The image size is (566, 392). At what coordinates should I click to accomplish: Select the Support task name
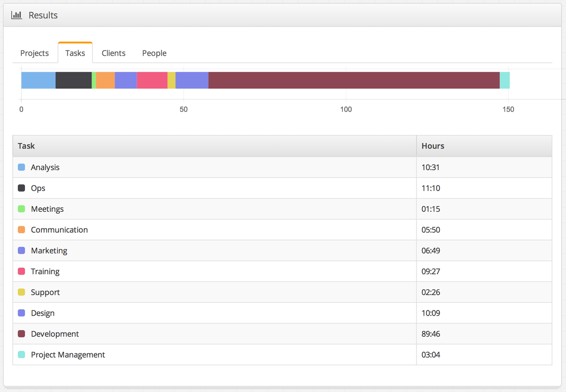point(45,292)
